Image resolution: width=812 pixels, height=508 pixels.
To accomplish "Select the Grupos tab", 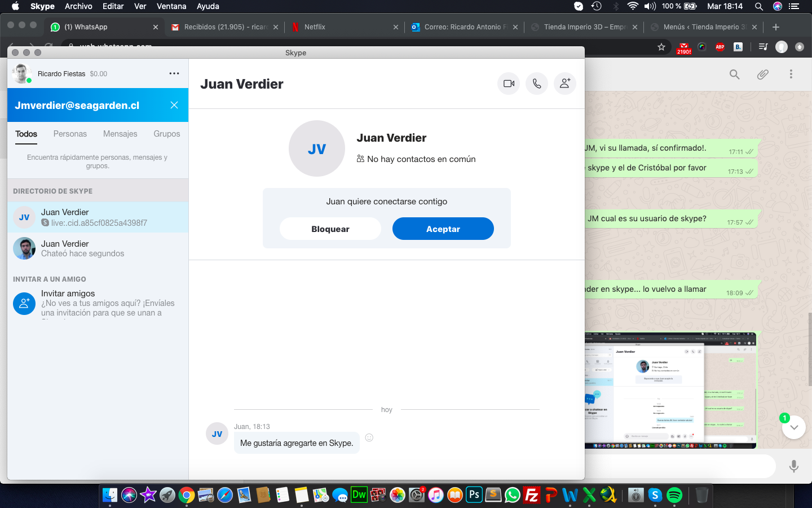I will click(166, 134).
